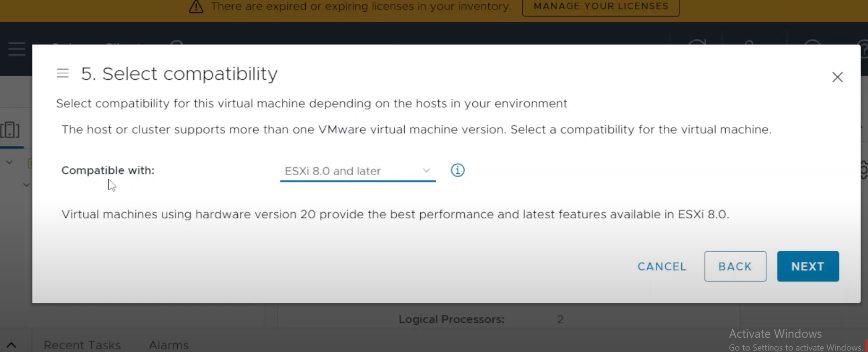868x352 pixels.
Task: Open the wizard steps hamburger menu
Action: tap(62, 73)
